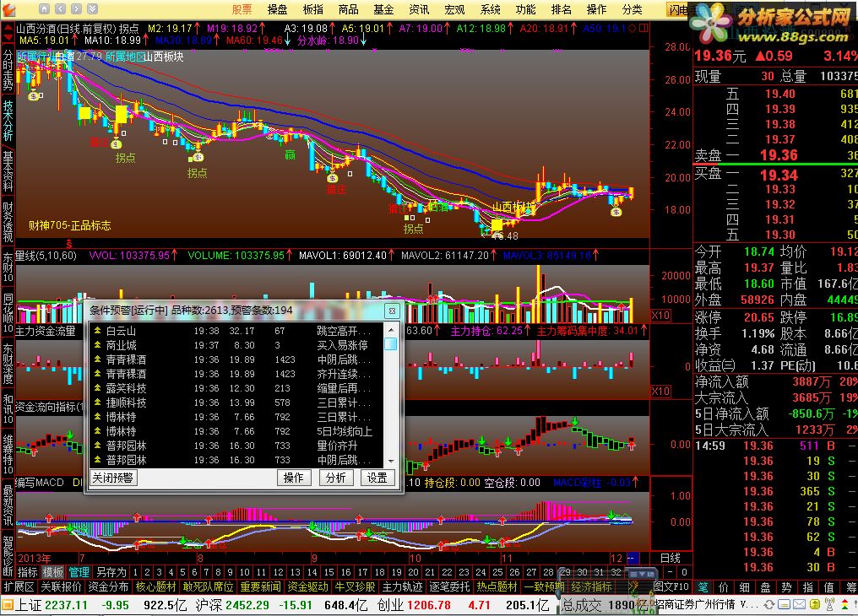Click the red up arrow above the sidebar
The width and height of the screenshot is (858, 616).
tap(8, 27)
